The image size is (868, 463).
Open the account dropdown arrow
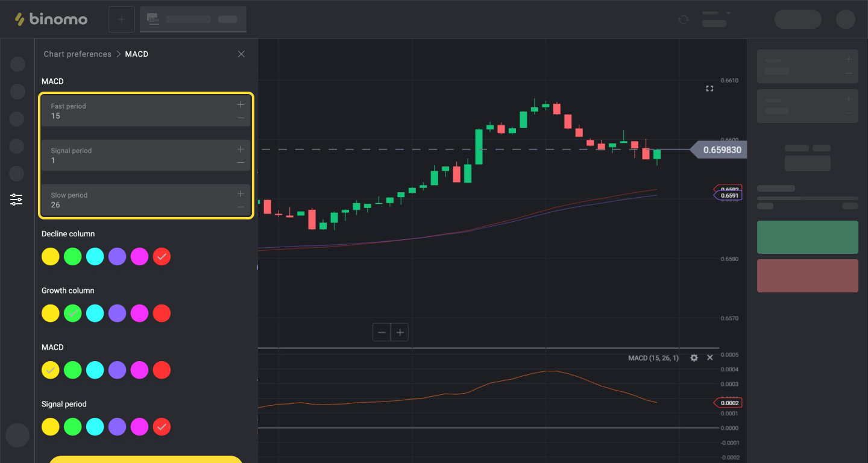[x=728, y=13]
